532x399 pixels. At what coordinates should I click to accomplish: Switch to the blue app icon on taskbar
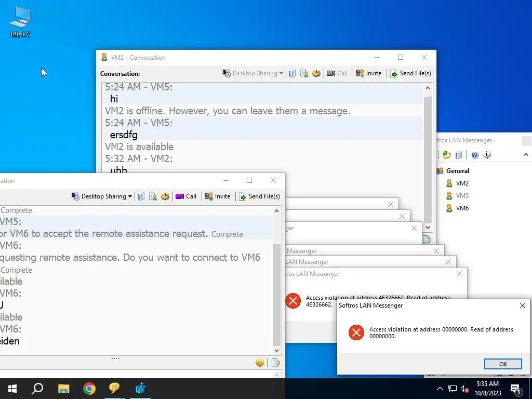[140, 389]
